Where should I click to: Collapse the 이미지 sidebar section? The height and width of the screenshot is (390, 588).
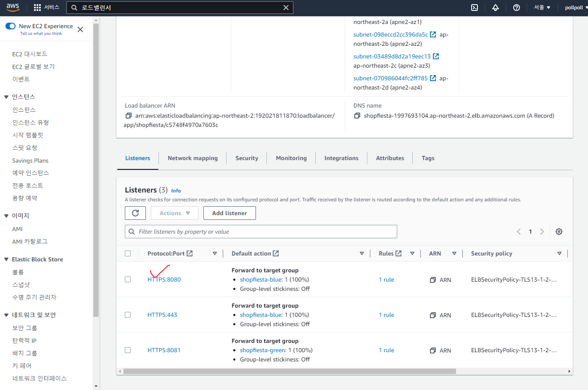pos(6,216)
